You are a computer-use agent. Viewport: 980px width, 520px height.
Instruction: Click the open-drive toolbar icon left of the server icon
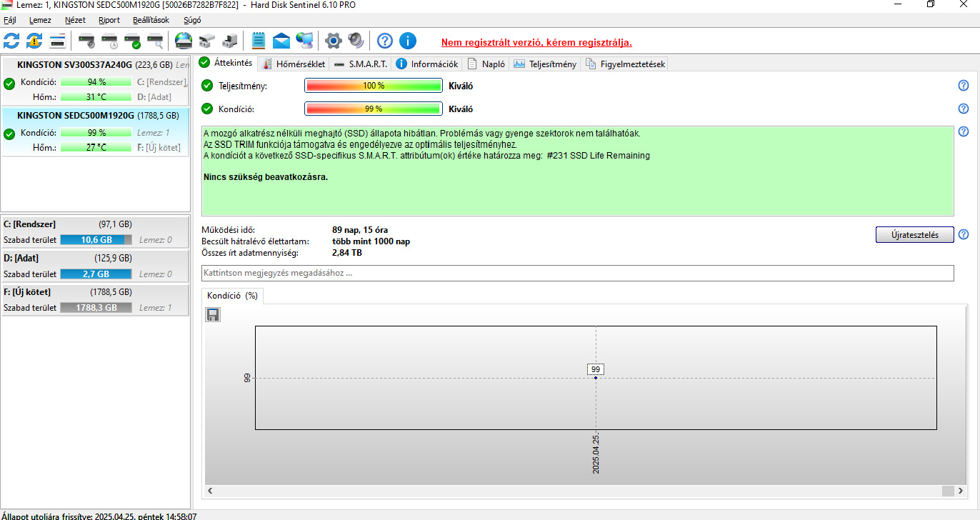[x=206, y=40]
